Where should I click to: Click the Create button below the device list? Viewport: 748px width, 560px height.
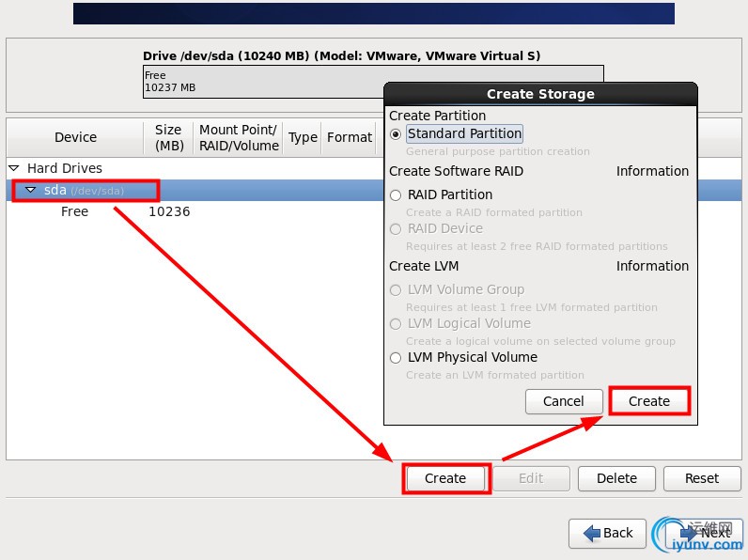pos(445,478)
